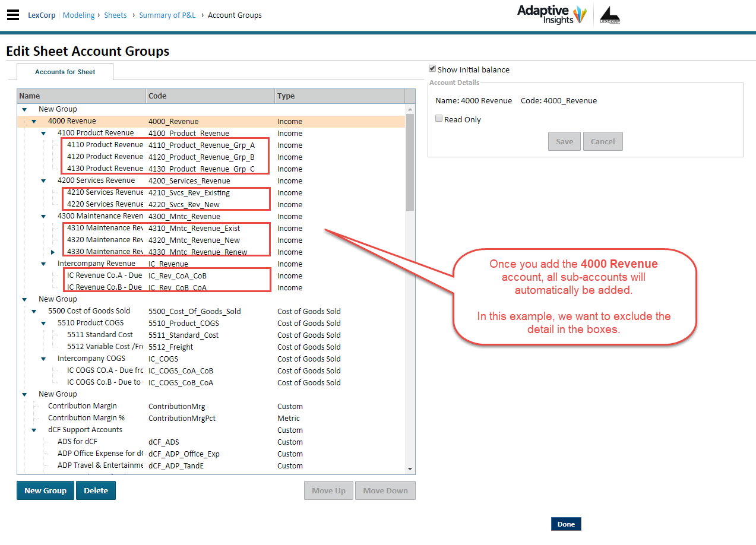
Task: Select the Contribution Margin % account
Action: [x=211, y=418]
